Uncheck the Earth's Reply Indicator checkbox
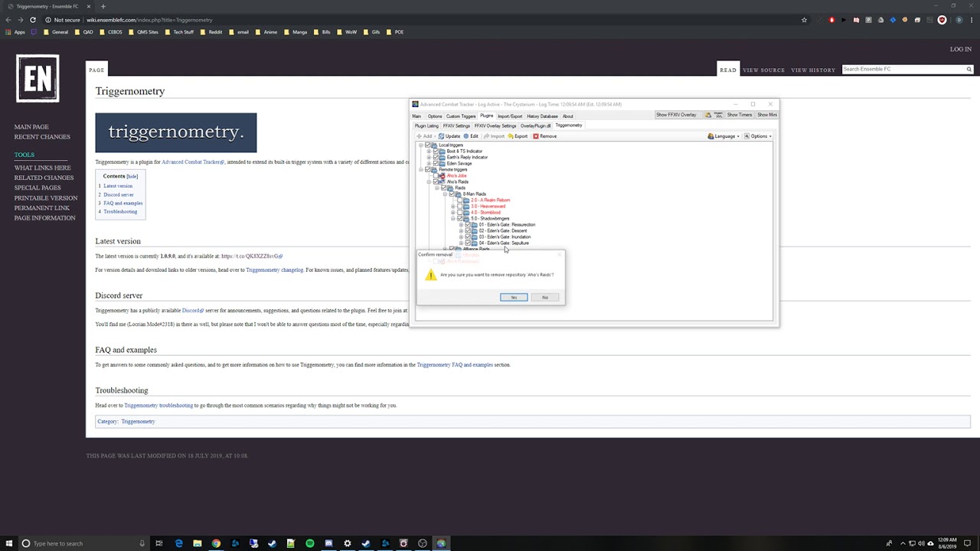Screen dimensions: 980x551 pyautogui.click(x=436, y=158)
